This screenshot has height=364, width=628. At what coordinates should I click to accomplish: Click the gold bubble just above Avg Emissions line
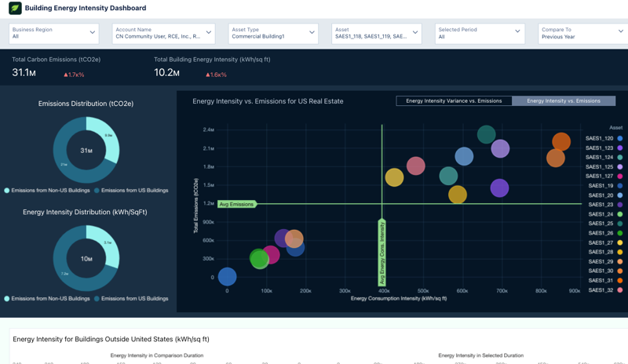click(x=458, y=195)
